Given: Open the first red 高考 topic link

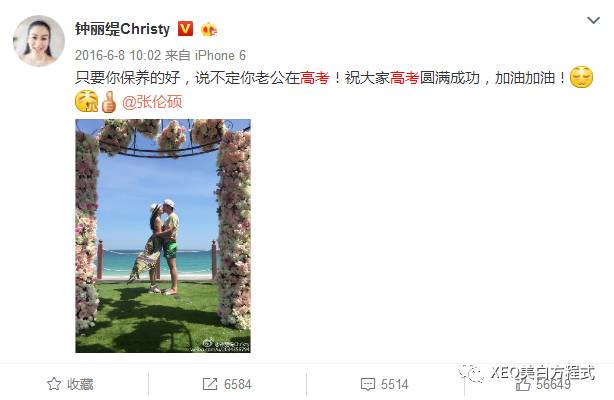Looking at the screenshot, I should click(x=315, y=78).
